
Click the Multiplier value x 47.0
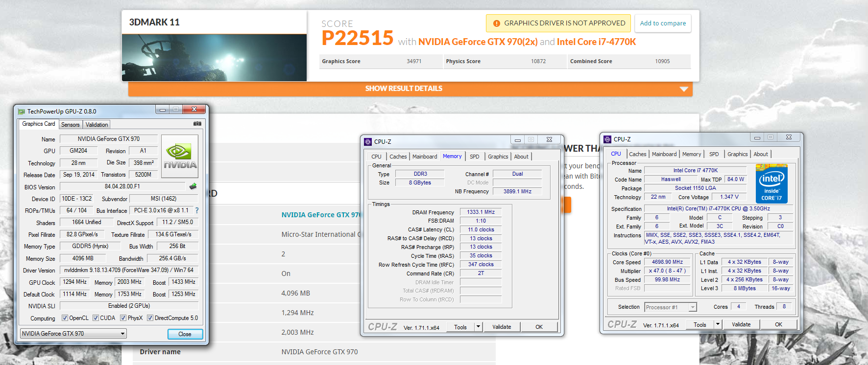667,271
